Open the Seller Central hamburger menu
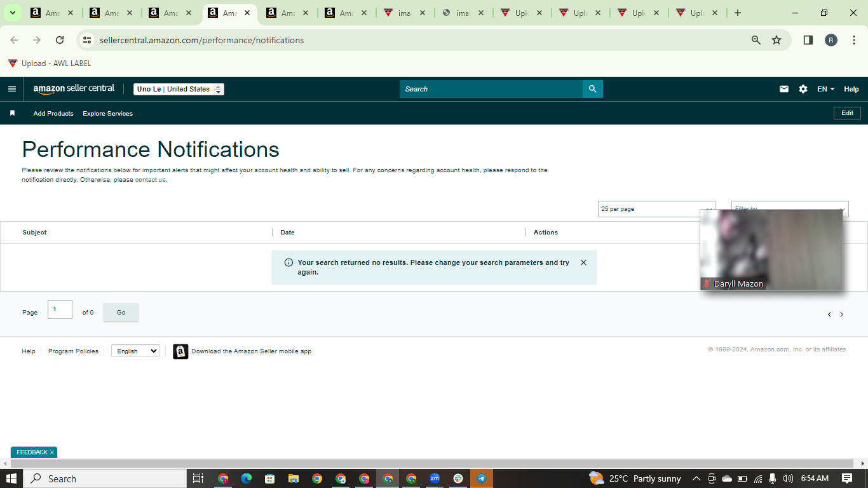This screenshot has width=868, height=488. [11, 89]
